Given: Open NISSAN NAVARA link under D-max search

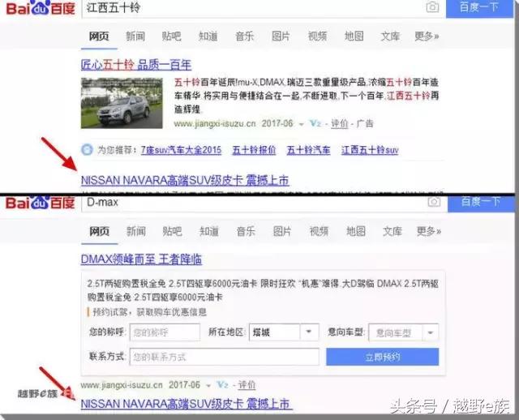Looking at the screenshot, I should [187, 404].
